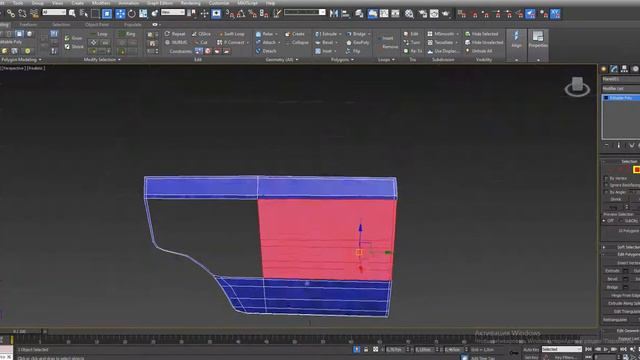Toggle the Angle Snap icon
The image size is (640, 360).
click(241, 14)
